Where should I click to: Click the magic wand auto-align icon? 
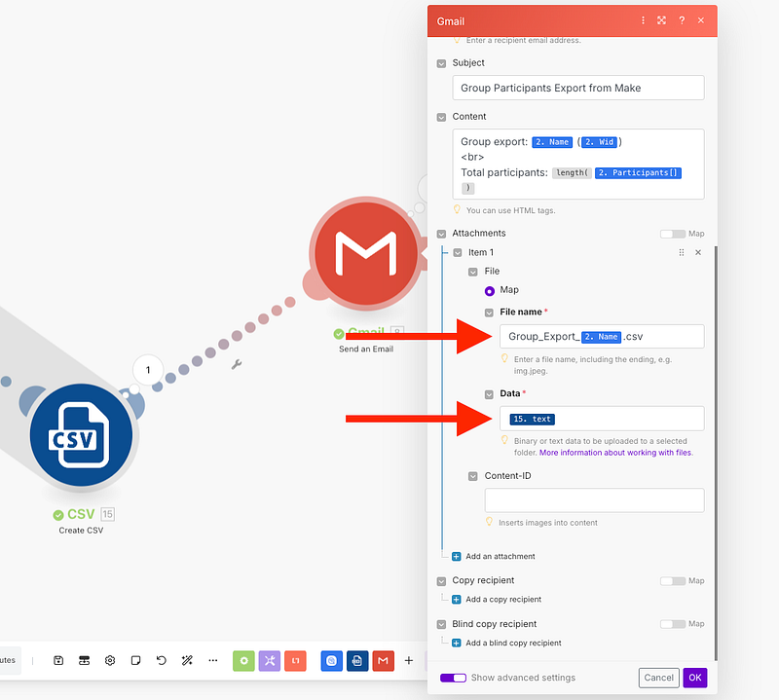(x=187, y=660)
